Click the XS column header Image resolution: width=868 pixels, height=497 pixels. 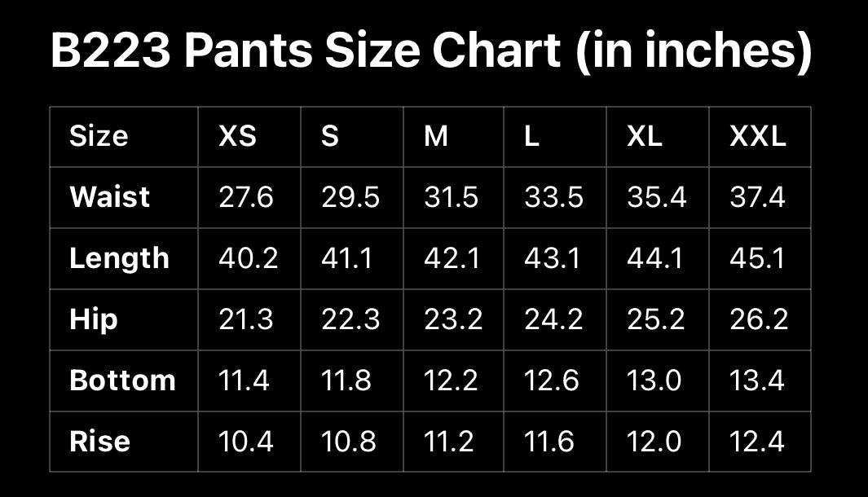237,136
